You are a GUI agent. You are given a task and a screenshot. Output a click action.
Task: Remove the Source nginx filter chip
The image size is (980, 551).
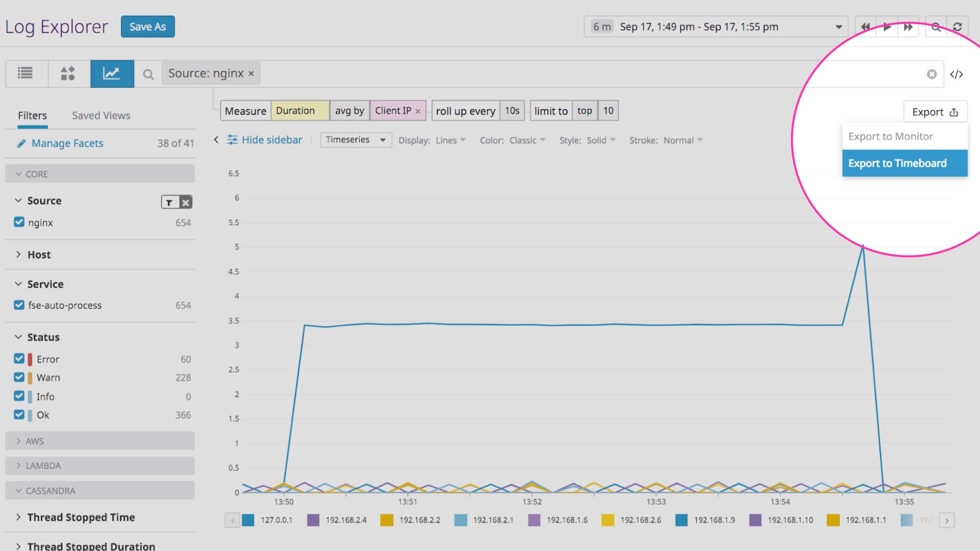251,73
